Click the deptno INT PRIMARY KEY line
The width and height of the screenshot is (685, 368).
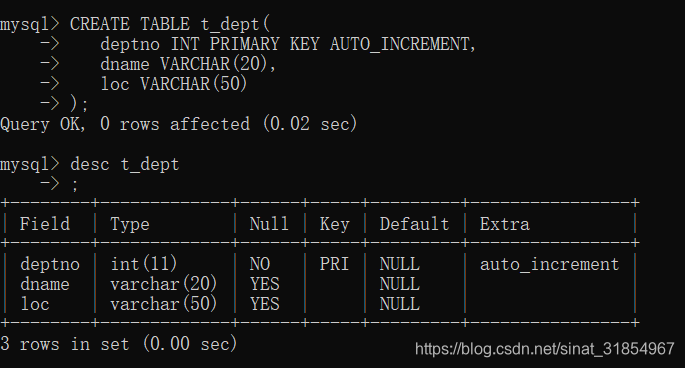pos(288,44)
